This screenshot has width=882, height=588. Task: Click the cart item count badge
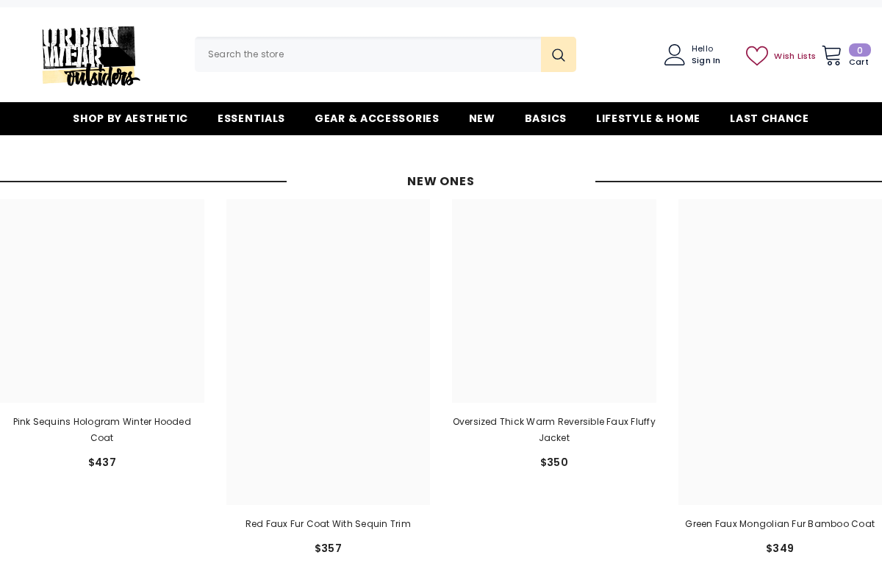click(x=860, y=50)
